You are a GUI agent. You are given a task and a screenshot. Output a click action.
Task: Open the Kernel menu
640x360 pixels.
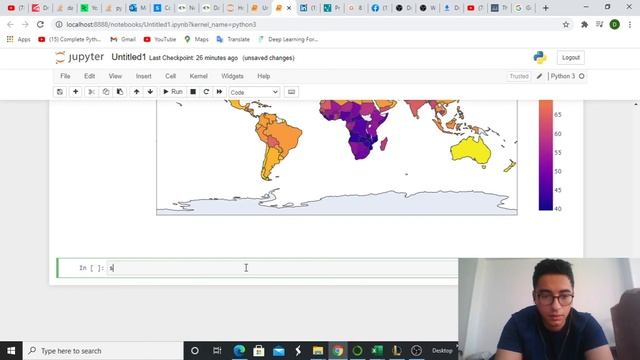pyautogui.click(x=198, y=76)
